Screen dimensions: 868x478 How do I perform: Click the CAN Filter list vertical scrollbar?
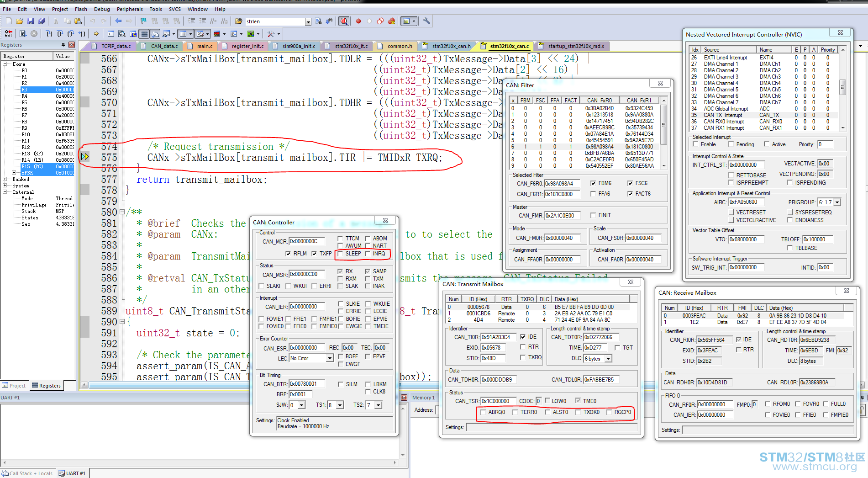tap(664, 133)
